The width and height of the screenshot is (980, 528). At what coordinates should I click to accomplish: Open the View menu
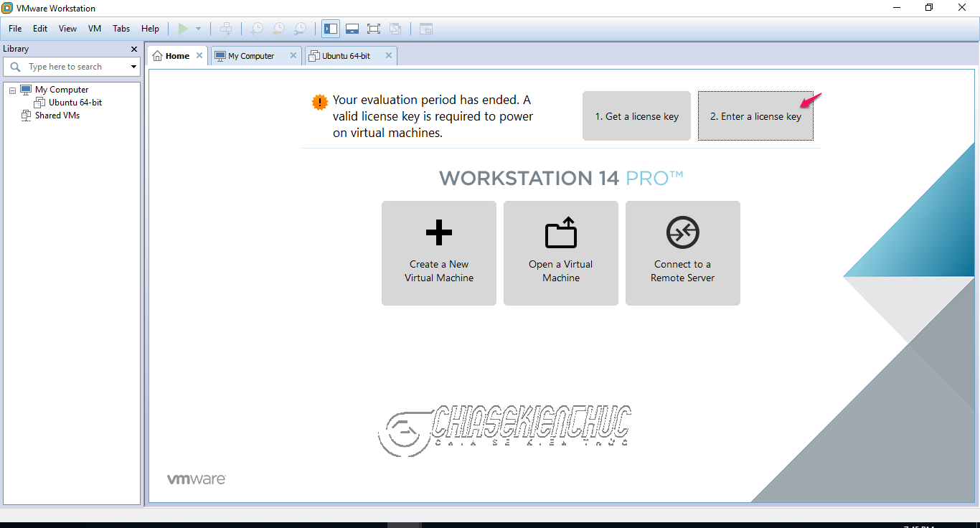tap(67, 29)
